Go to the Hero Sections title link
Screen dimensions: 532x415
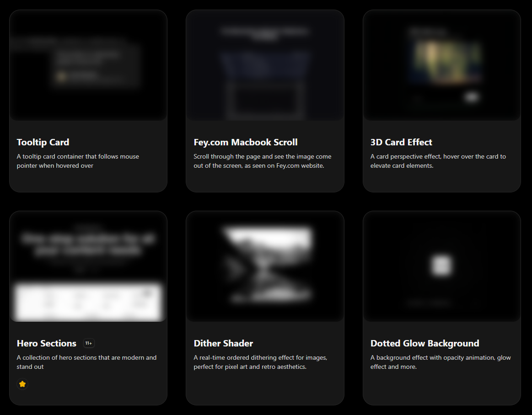pyautogui.click(x=47, y=343)
